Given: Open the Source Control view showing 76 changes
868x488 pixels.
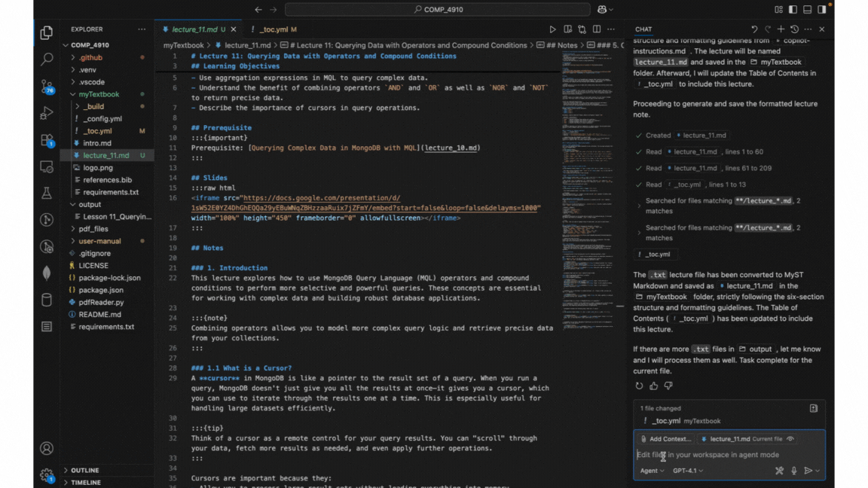Looking at the screenshot, I should point(47,85).
